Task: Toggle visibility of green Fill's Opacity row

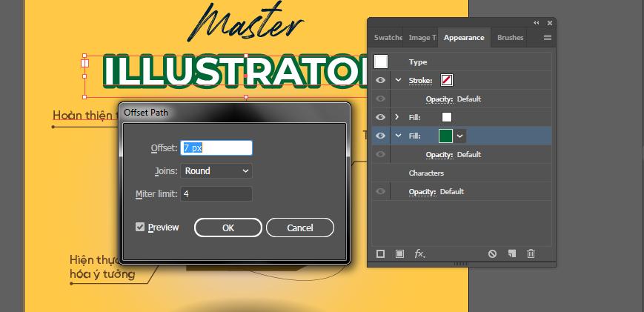Action: (x=381, y=154)
